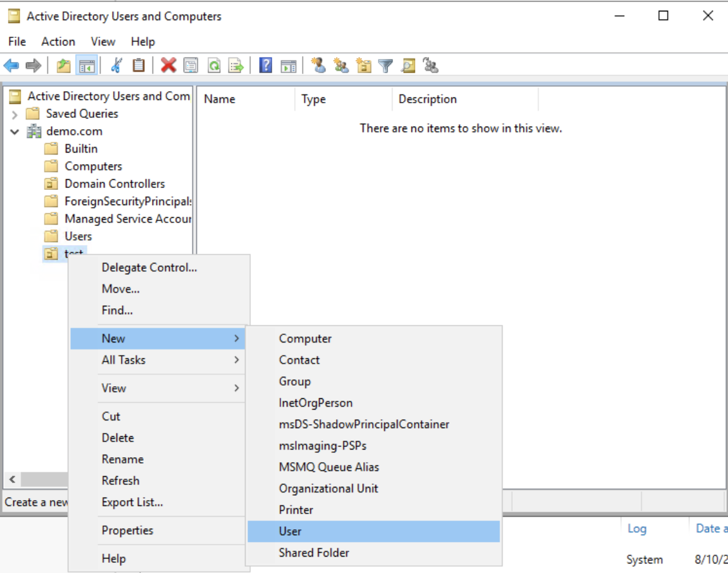Click the Refresh toolbar icon

coord(213,65)
